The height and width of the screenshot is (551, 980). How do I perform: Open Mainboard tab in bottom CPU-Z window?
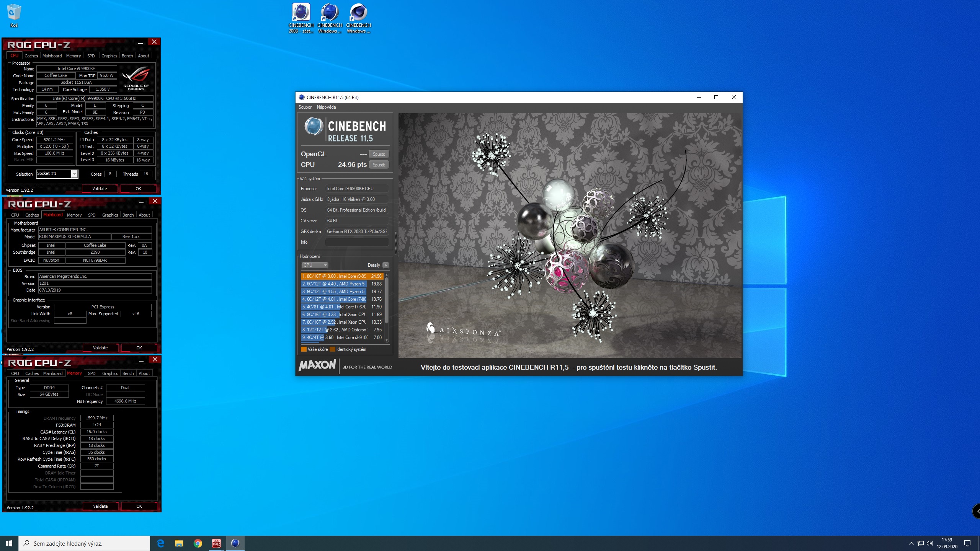click(53, 373)
